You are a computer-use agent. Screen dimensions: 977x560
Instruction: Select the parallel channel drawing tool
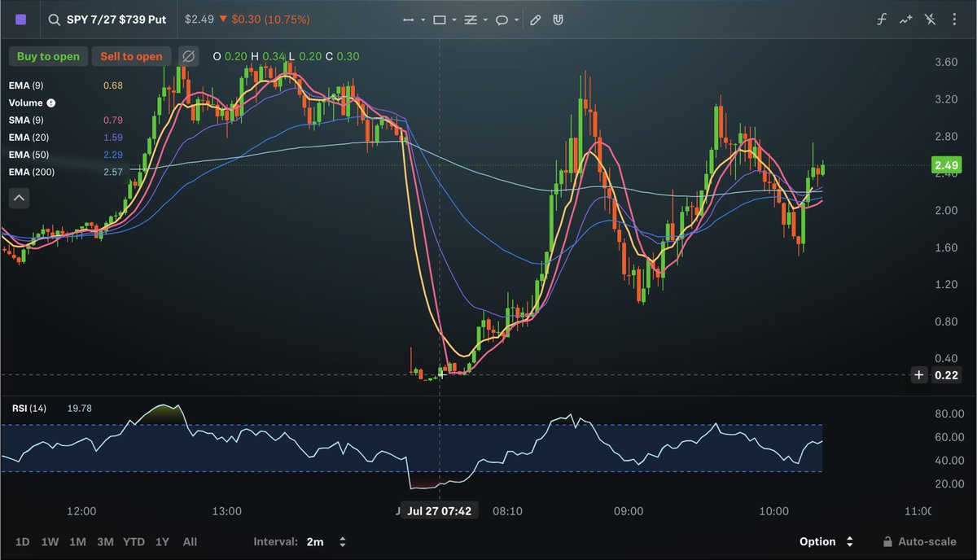coord(471,20)
